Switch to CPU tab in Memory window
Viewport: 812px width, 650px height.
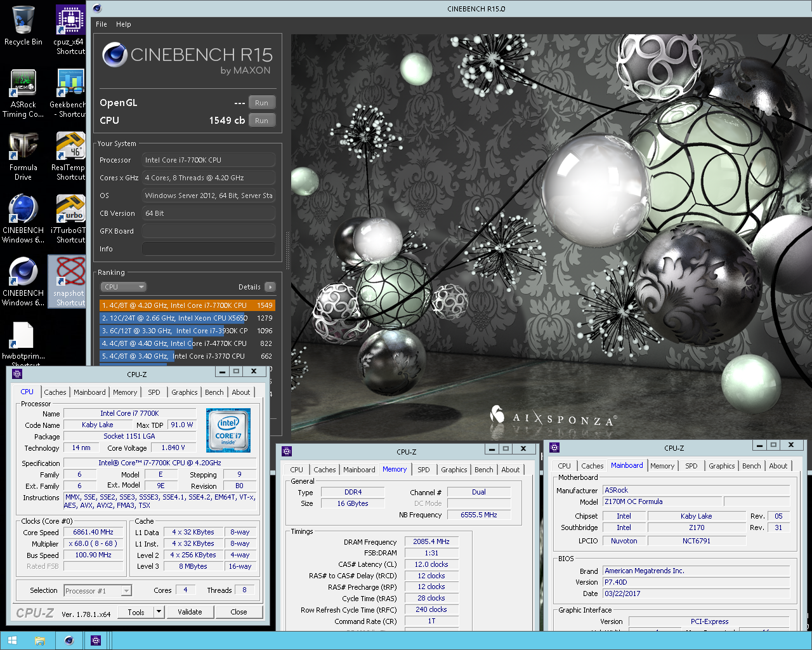297,470
